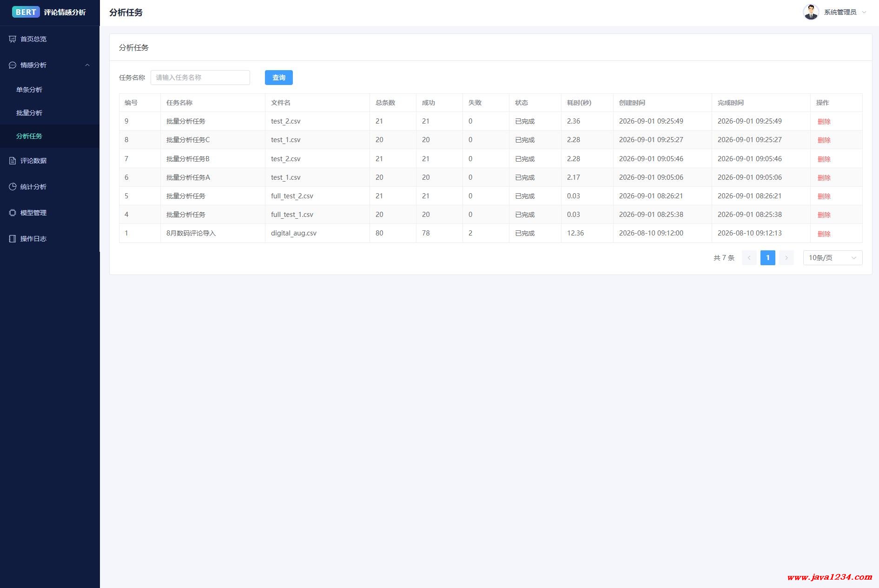This screenshot has width=879, height=588.
Task: Click the 模型管理 chip icon
Action: click(x=13, y=213)
